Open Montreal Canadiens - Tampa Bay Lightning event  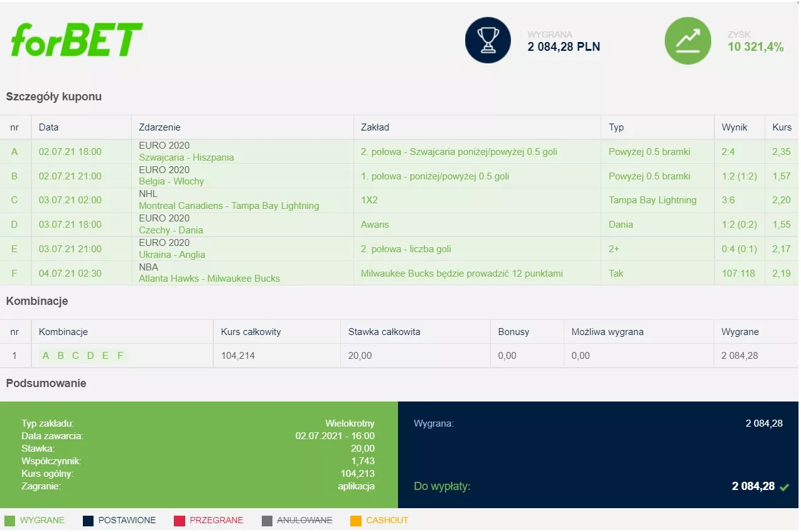[229, 206]
